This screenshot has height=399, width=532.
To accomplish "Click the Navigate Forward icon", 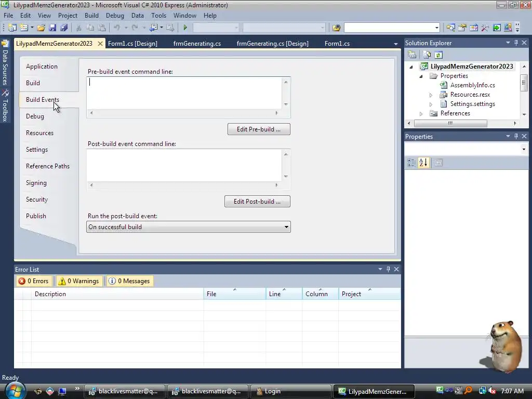I will (170, 28).
